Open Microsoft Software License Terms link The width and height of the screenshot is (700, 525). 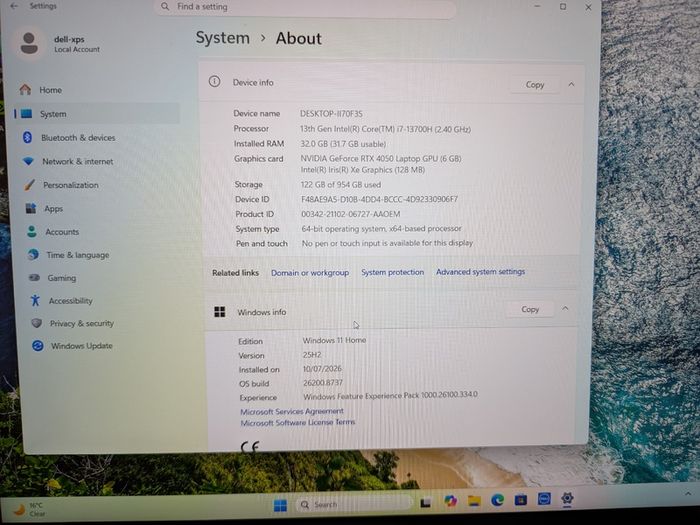[298, 422]
